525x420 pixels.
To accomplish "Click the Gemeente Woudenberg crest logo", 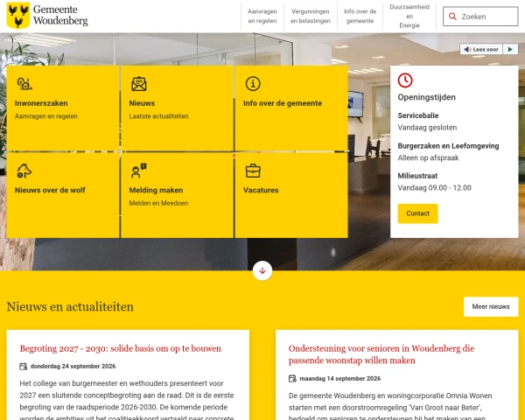I will coord(18,16).
